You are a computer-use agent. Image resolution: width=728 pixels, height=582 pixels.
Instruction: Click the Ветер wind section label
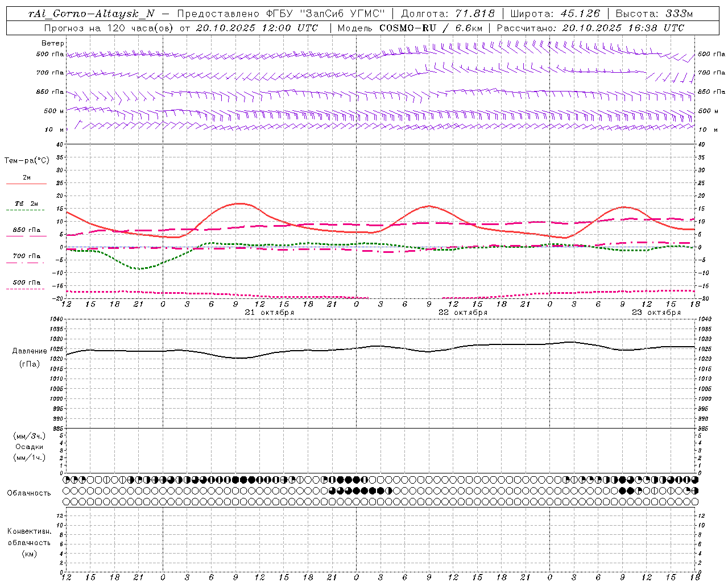pyautogui.click(x=52, y=43)
